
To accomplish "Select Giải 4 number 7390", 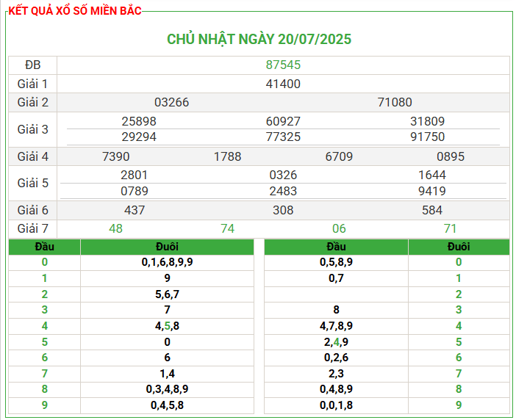I will click(x=116, y=156).
